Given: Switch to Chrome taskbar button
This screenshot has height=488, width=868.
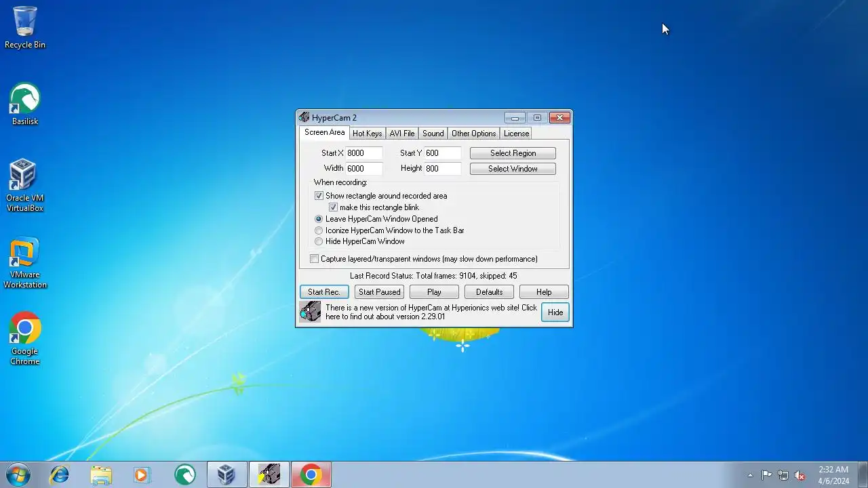Looking at the screenshot, I should tap(311, 475).
